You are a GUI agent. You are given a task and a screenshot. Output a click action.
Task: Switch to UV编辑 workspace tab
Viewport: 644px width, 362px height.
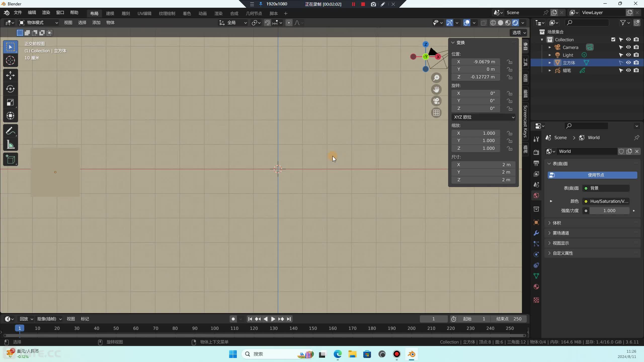click(x=144, y=13)
